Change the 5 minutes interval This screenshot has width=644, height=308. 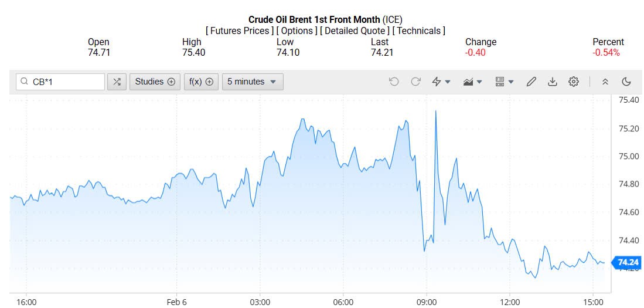[x=252, y=82]
